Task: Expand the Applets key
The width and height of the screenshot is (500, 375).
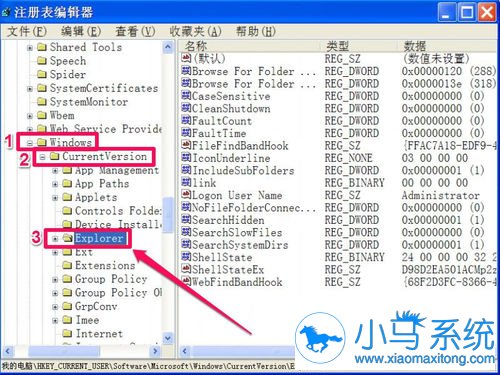Action: 55,198
